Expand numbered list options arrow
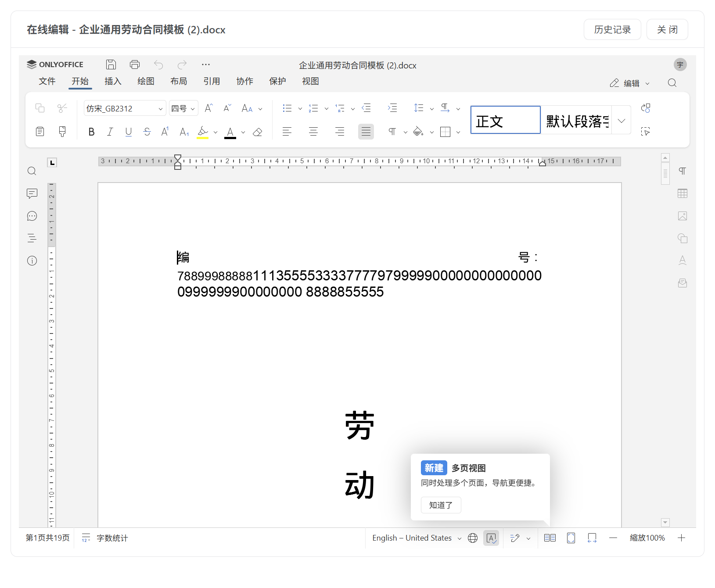 click(x=327, y=108)
